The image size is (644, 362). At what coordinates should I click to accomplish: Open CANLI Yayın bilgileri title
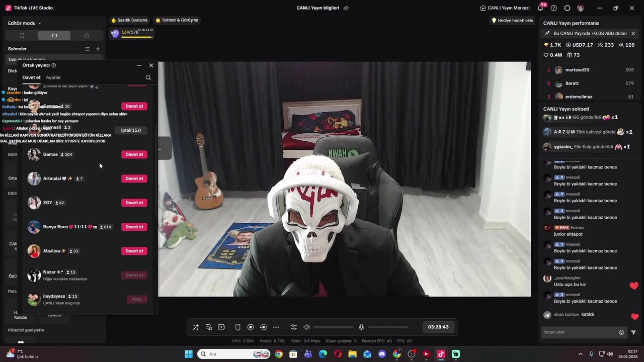click(x=317, y=8)
